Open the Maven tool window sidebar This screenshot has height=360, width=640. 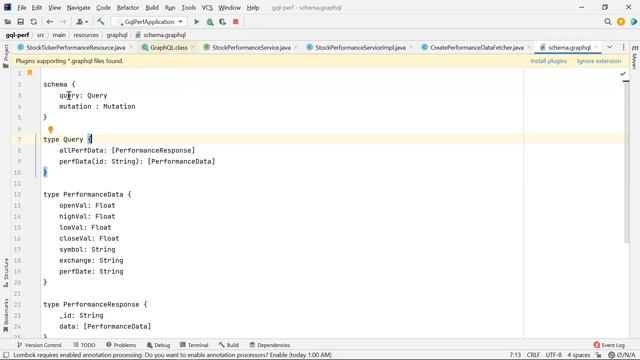point(634,57)
